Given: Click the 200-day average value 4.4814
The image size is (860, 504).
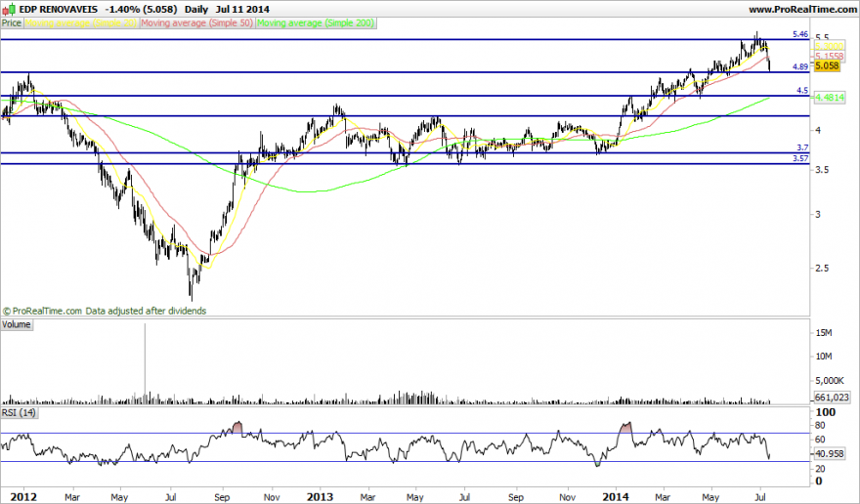Looking at the screenshot, I should [830, 98].
